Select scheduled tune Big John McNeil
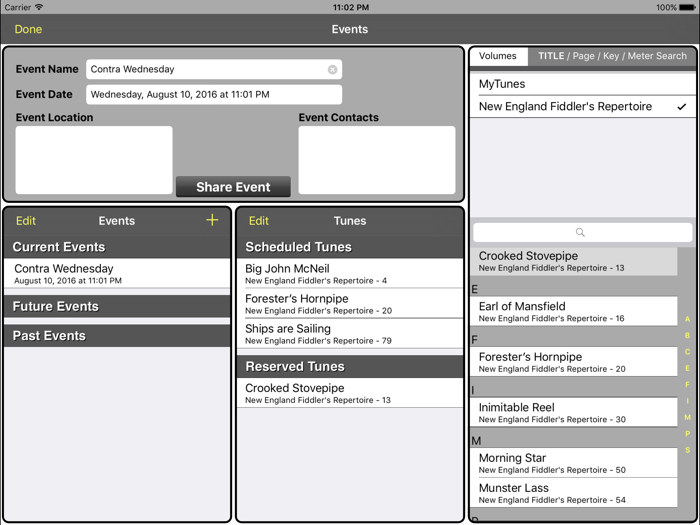This screenshot has height=525, width=700. 350,273
